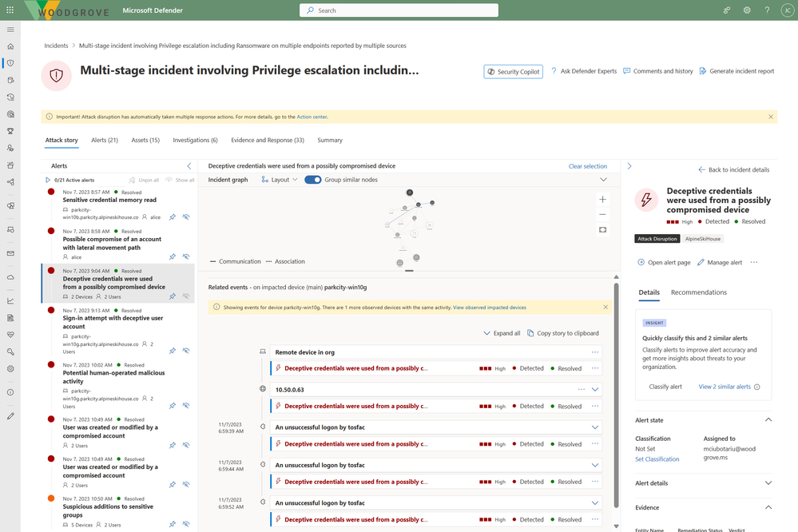Click Incidents in the breadcrumb

[56, 46]
